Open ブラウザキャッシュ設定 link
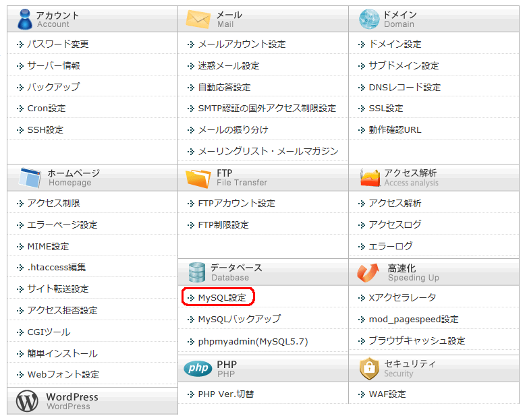This screenshot has width=527, height=420. coord(417,340)
